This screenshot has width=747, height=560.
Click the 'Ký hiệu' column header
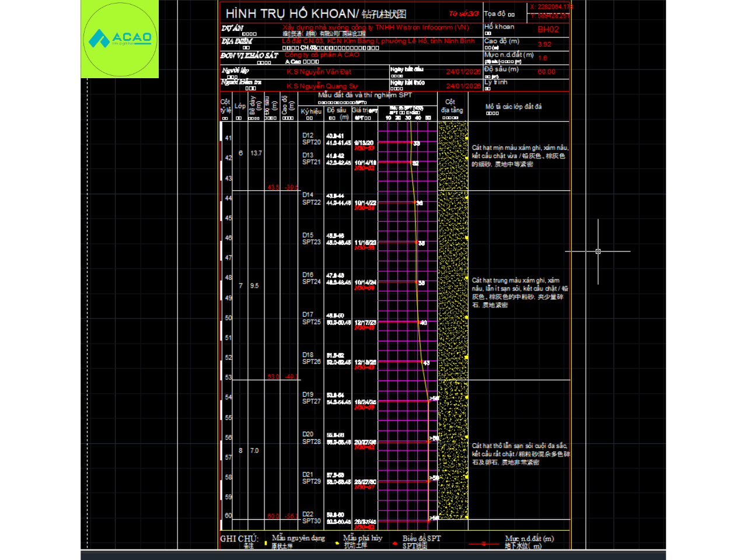[311, 111]
